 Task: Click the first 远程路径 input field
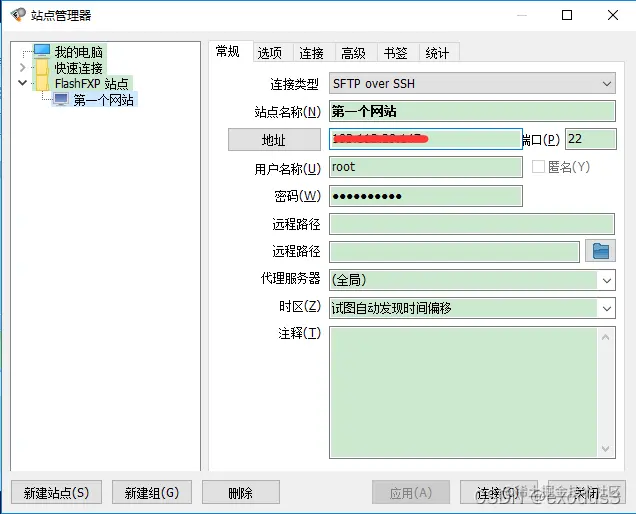[x=472, y=224]
